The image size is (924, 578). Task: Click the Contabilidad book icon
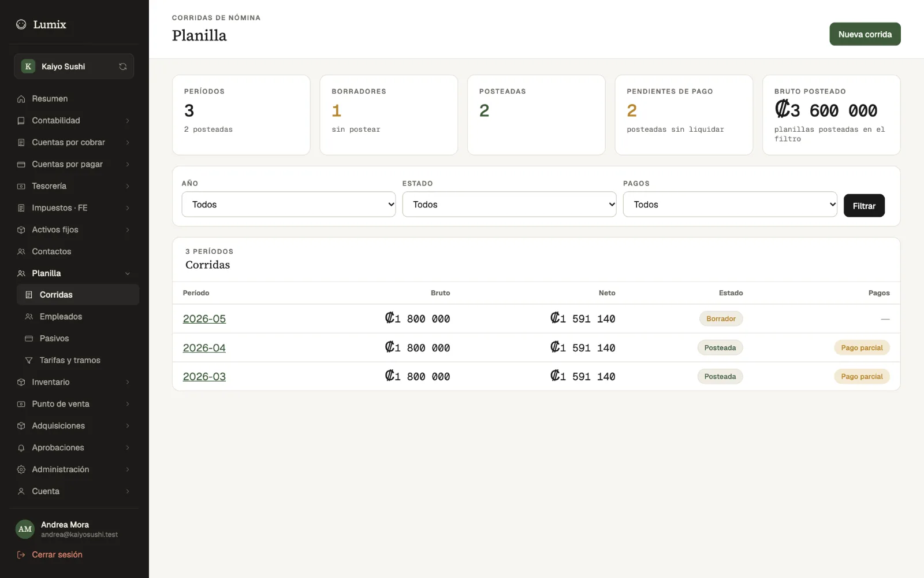[x=21, y=121]
